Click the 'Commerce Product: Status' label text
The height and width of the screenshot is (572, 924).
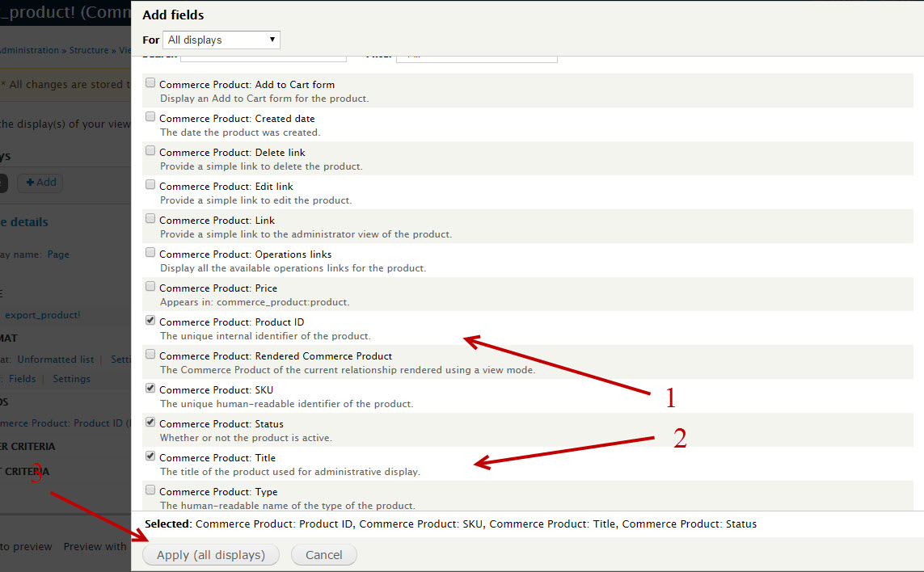221,424
